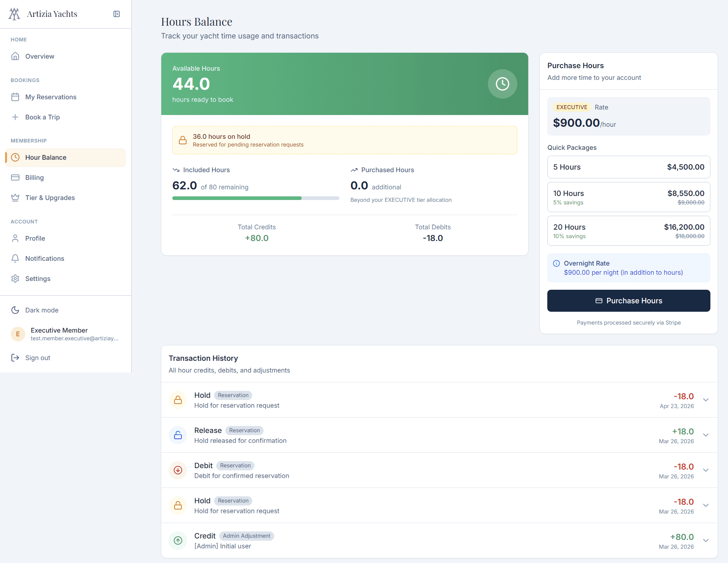Click the Purchase Hours button

[x=628, y=300]
